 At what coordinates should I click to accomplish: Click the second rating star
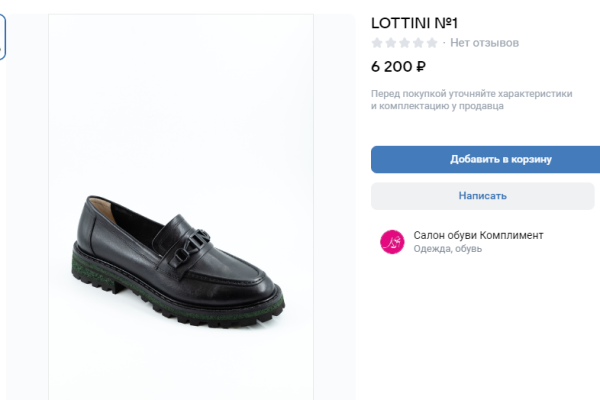[391, 43]
